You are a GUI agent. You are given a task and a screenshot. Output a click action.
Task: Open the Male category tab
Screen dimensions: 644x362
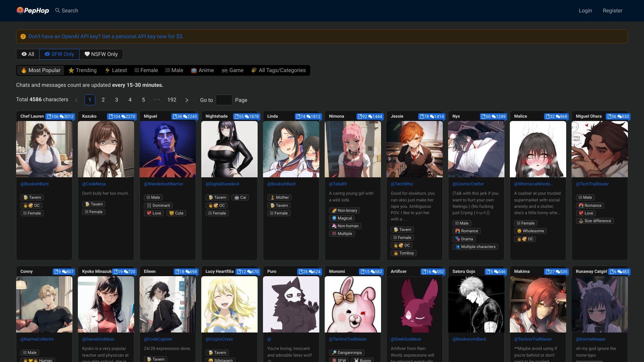coord(174,70)
